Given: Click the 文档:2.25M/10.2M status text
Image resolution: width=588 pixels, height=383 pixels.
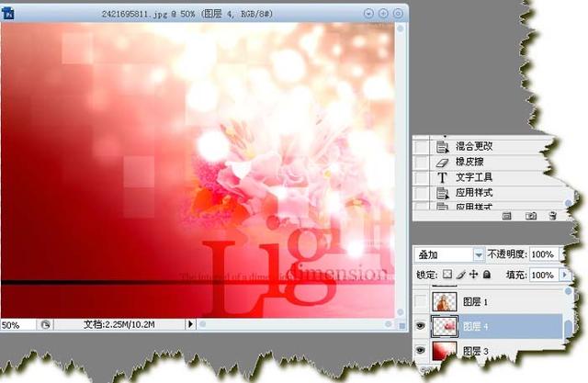Looking at the screenshot, I should coord(119,324).
